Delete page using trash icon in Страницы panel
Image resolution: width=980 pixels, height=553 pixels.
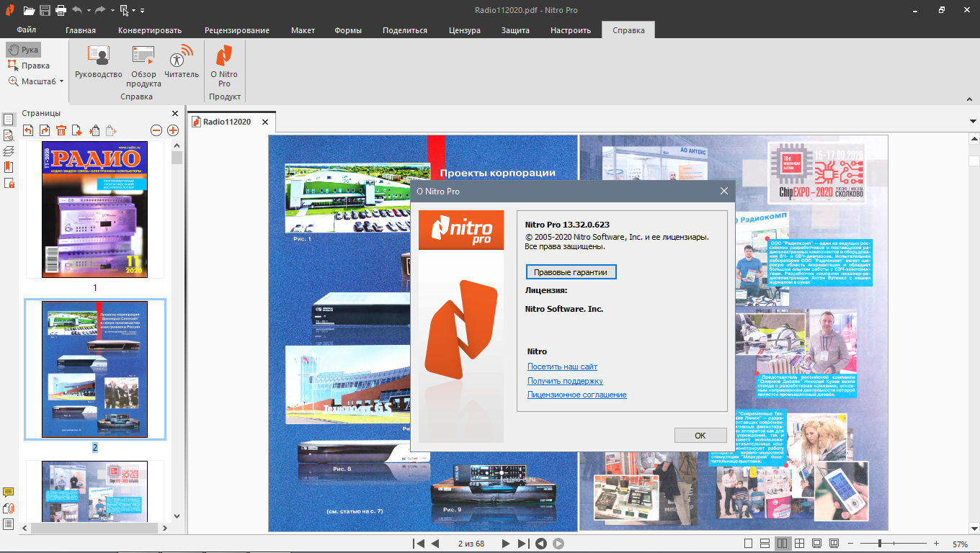(61, 130)
